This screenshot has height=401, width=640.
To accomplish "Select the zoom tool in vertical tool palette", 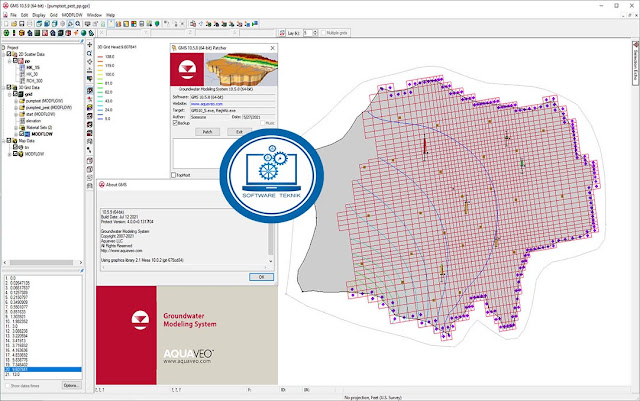I will coord(90,53).
